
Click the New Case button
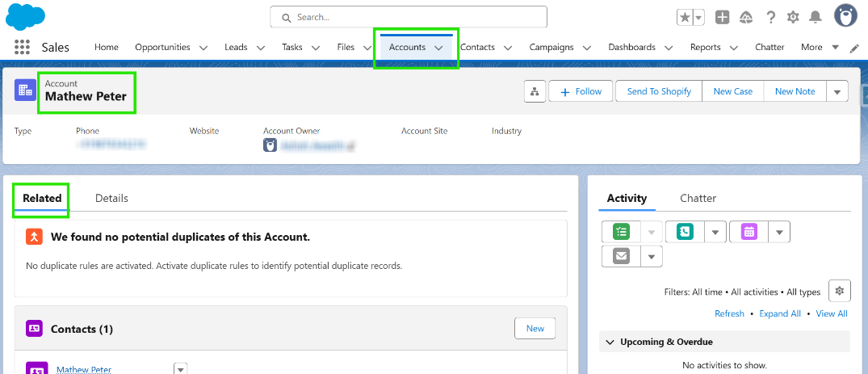pos(733,91)
